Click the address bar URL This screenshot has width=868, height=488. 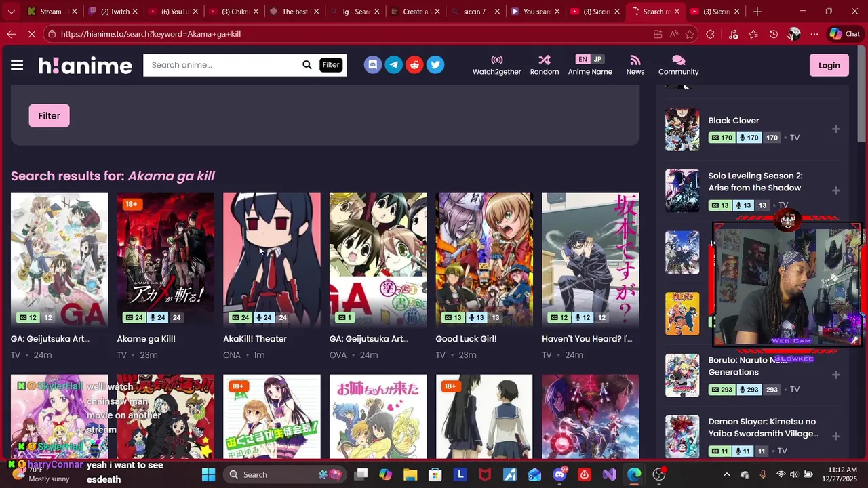(151, 34)
